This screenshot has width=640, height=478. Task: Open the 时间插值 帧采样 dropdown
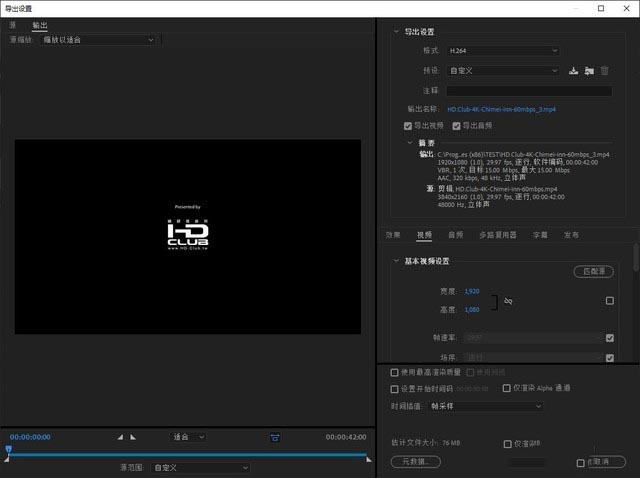(x=486, y=407)
